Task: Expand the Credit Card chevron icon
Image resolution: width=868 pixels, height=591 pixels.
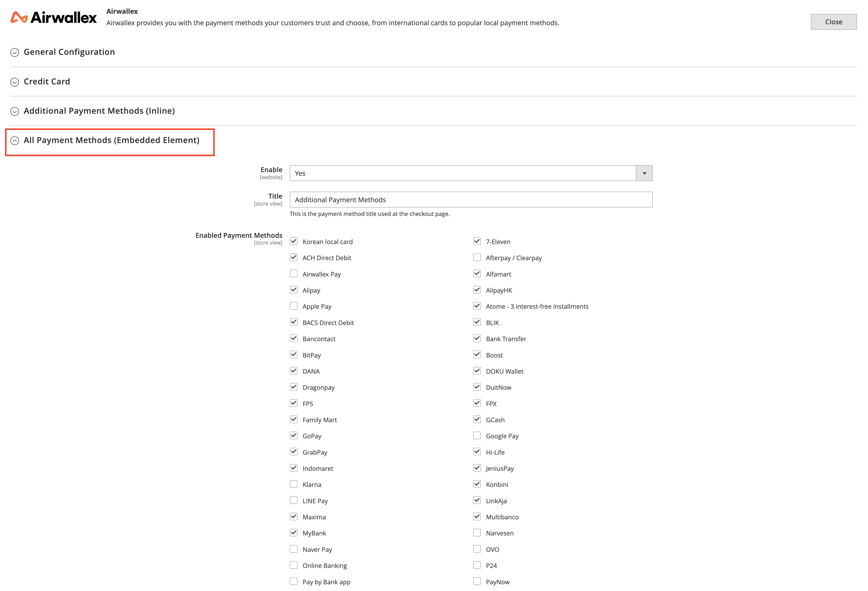Action: pyautogui.click(x=15, y=82)
